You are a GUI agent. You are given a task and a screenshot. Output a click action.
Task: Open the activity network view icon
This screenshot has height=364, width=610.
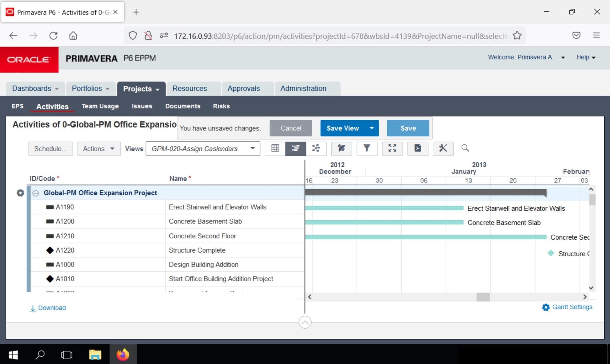316,148
